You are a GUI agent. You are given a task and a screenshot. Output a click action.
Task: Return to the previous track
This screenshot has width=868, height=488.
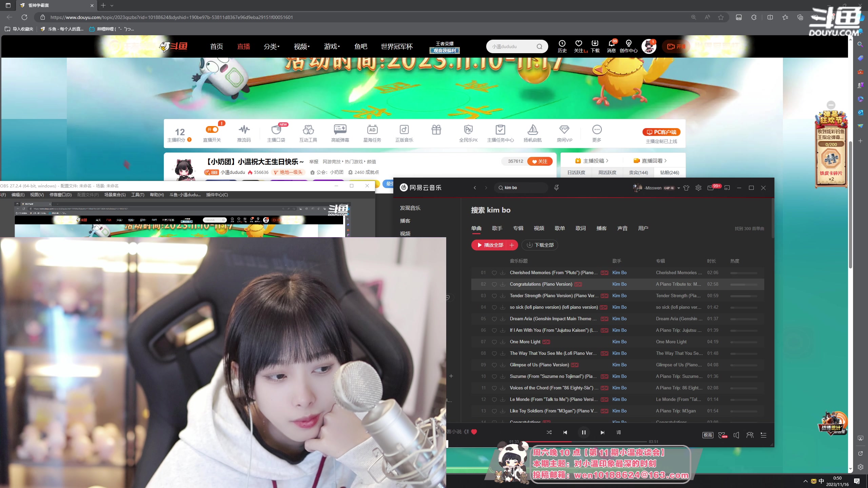(565, 432)
